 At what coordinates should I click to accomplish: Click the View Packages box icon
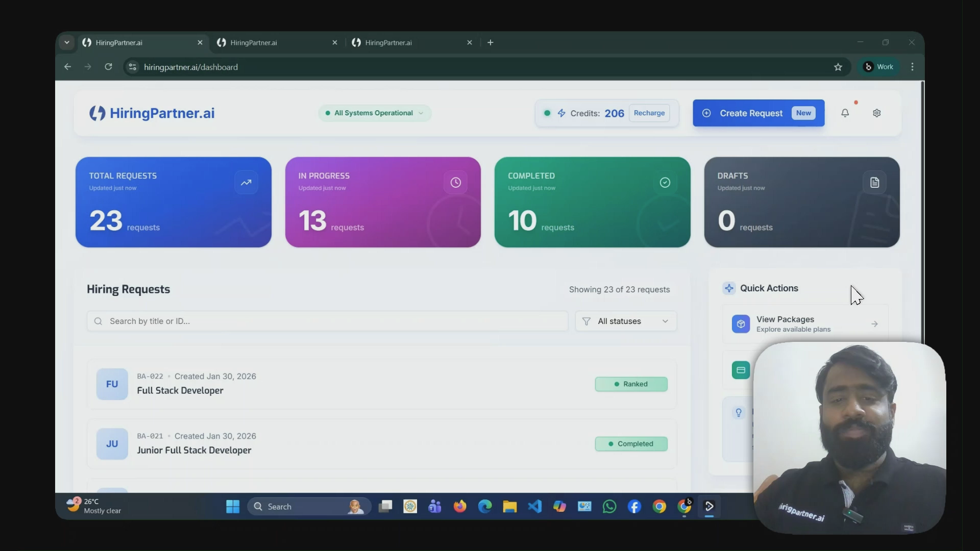click(x=741, y=324)
